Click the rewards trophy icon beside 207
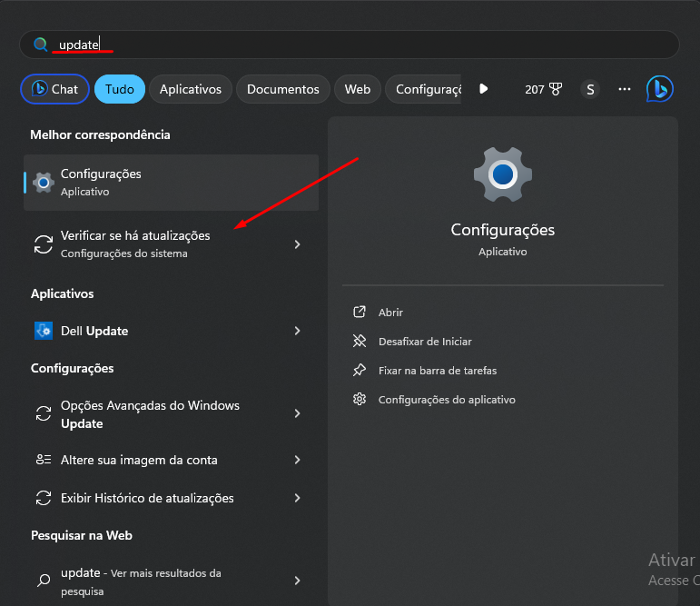The width and height of the screenshot is (700, 606). point(556,89)
